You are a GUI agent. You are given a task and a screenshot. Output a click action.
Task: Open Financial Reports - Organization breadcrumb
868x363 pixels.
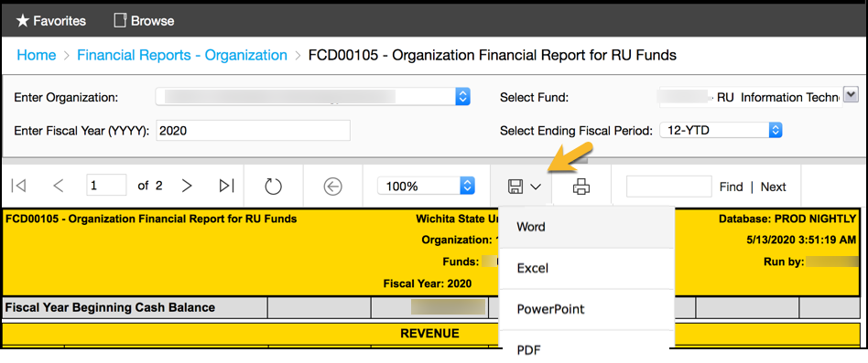pos(182,55)
